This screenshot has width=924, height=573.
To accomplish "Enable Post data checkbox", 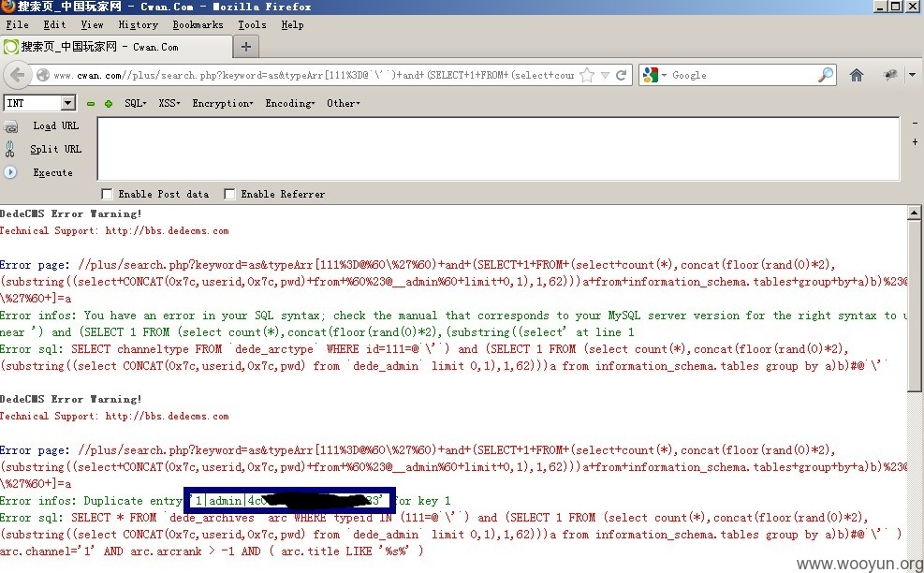I will [x=107, y=194].
